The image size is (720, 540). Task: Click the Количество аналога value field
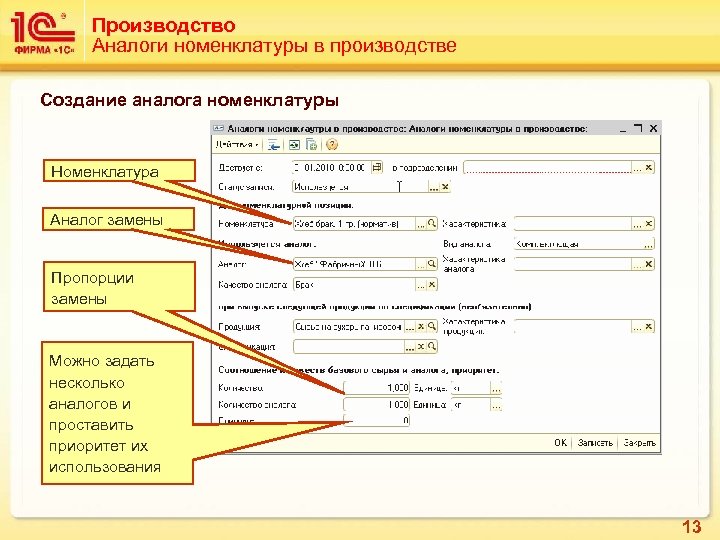pos(377,405)
